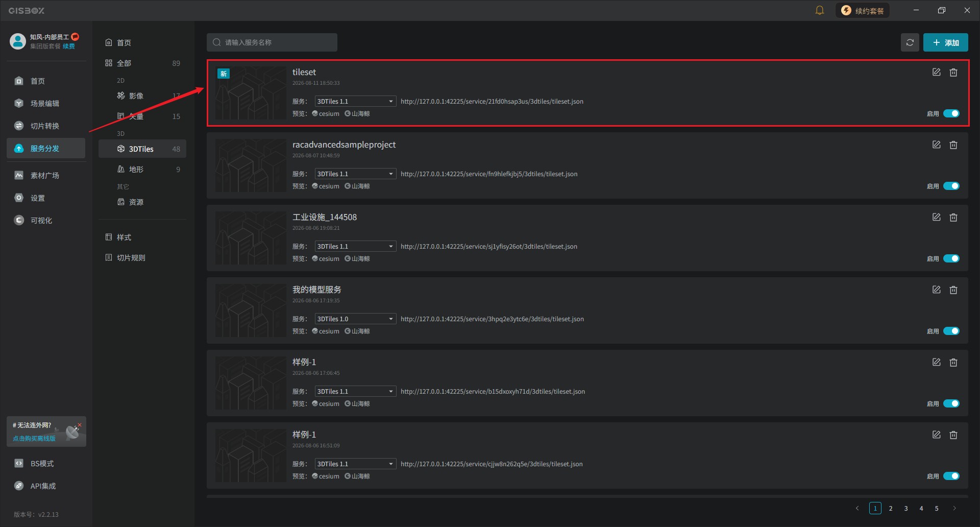Go to next page arrow
This screenshot has width=980, height=527.
click(954, 508)
